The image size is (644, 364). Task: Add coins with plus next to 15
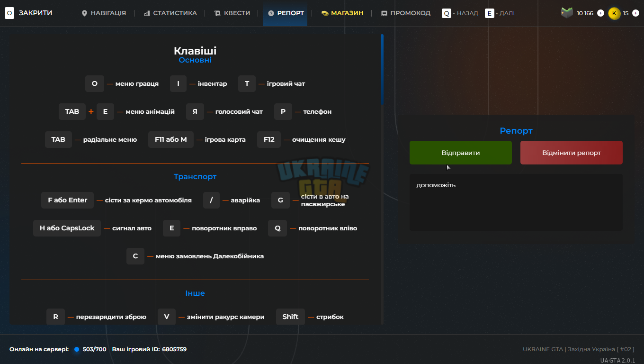635,13
